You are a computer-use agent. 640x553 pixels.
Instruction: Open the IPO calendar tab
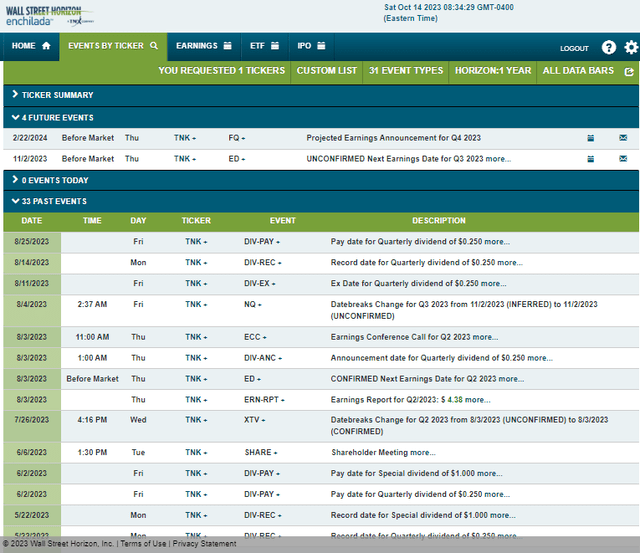[311, 46]
